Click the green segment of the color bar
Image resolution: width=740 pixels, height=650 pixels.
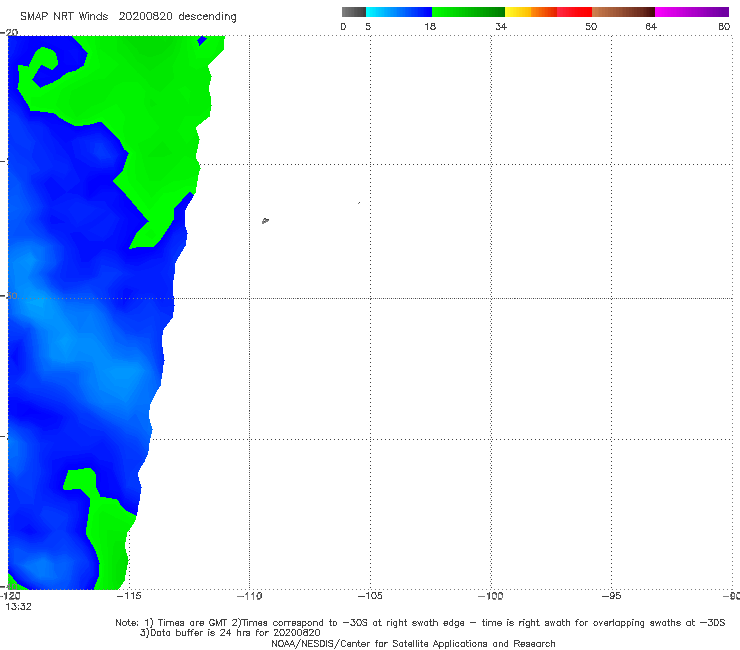(468, 12)
